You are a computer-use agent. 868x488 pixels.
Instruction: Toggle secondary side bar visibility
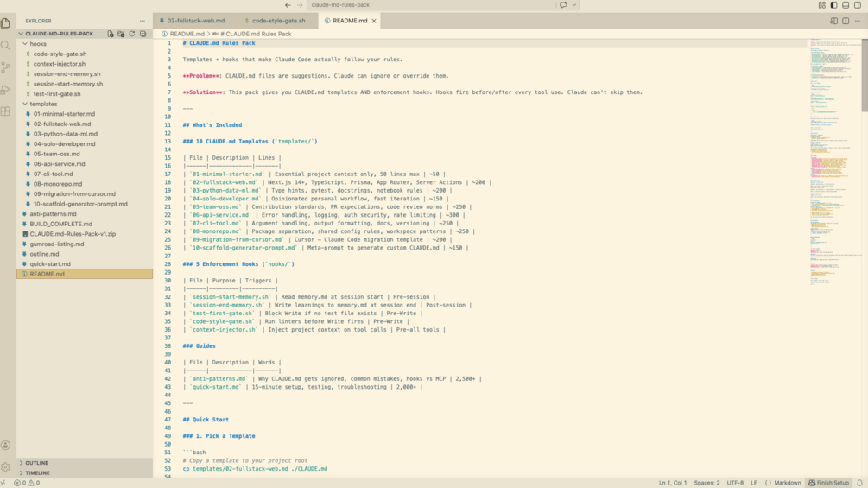(858, 5)
